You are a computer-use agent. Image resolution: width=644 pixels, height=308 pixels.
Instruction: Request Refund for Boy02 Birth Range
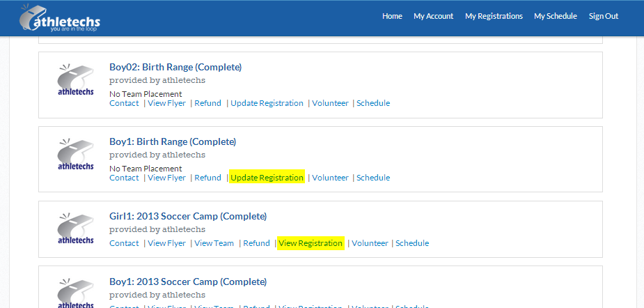click(x=208, y=103)
